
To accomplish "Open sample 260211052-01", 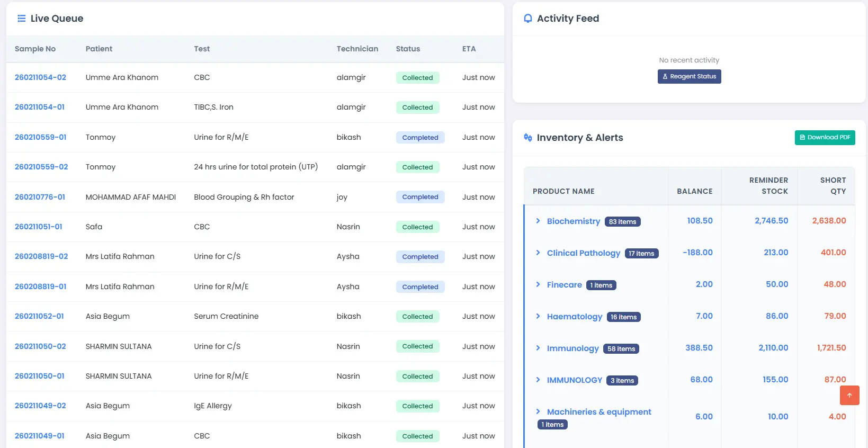I will pos(39,316).
